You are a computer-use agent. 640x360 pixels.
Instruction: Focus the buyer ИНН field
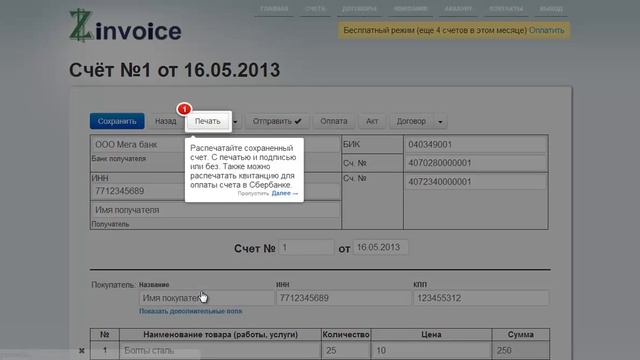[x=344, y=298]
